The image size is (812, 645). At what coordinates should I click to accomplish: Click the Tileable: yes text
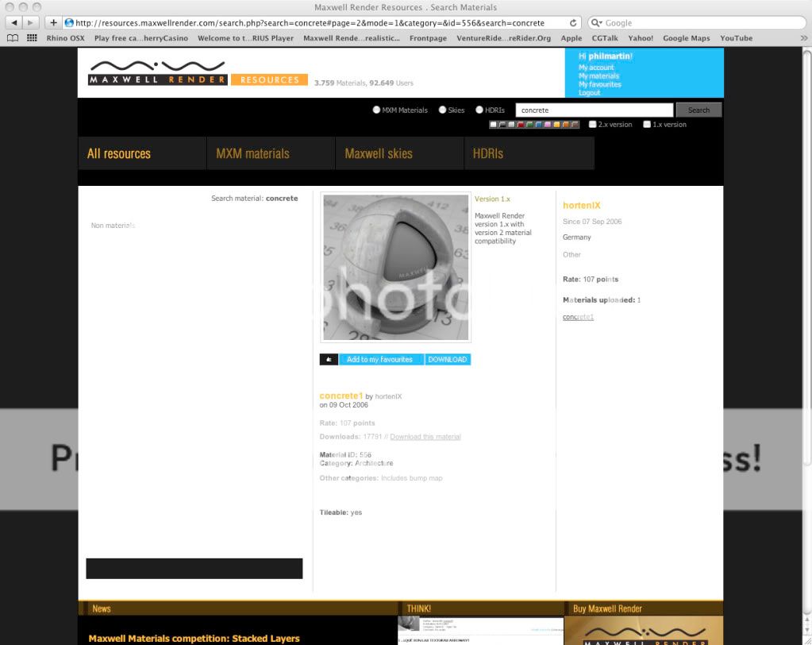[341, 512]
